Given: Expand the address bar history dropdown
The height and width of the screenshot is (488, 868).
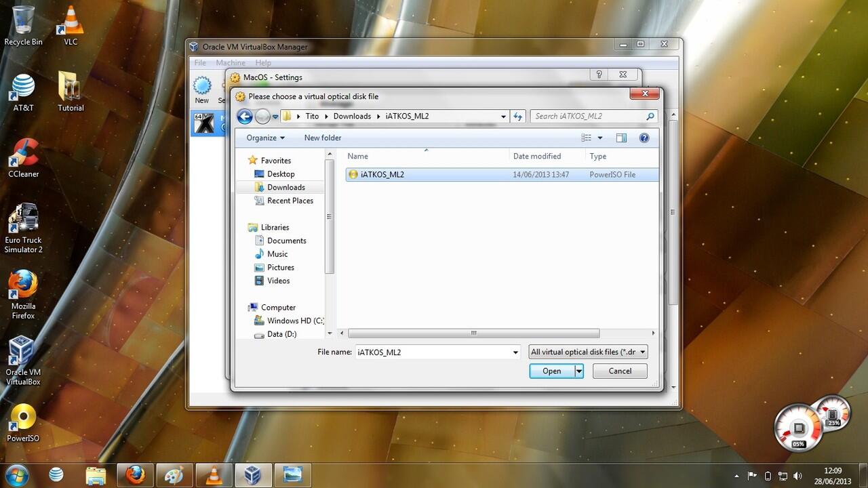Looking at the screenshot, I should point(503,117).
